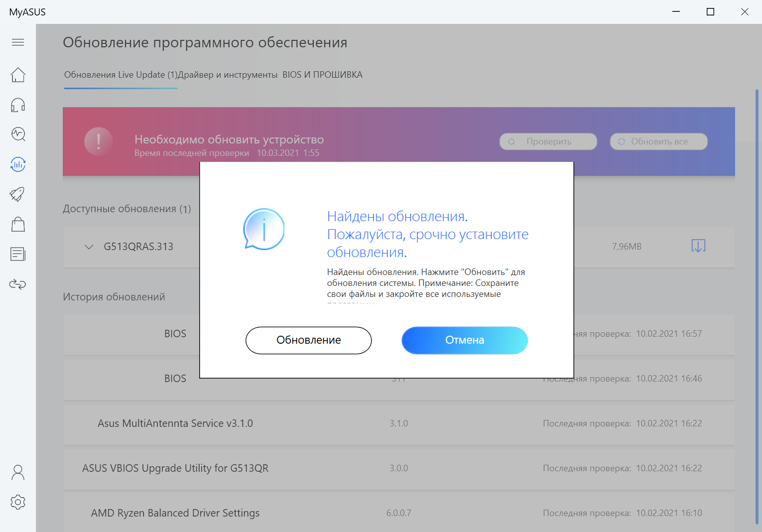Screen dimensions: 762x532
Task: Click BIOS entry checked 16:46
Action: [175, 379]
